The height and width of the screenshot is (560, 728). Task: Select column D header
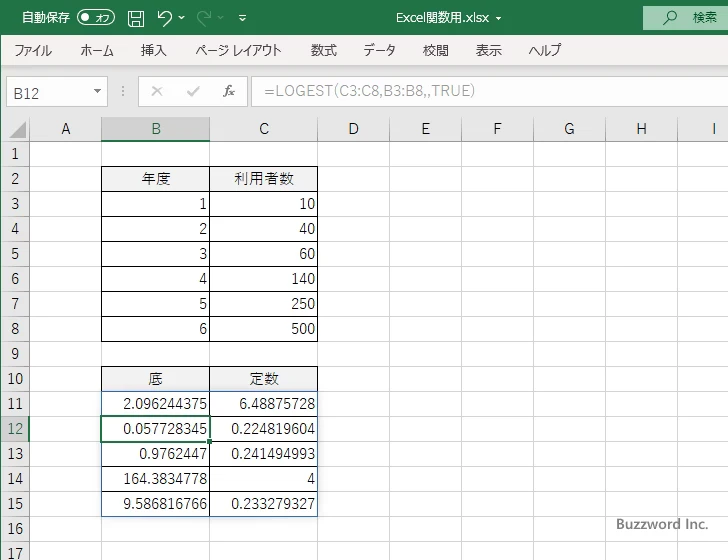click(x=353, y=129)
